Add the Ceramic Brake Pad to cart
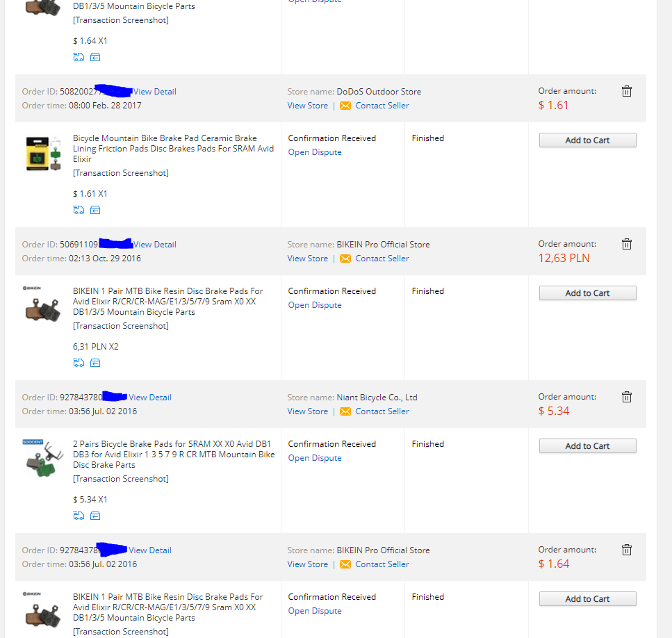The image size is (672, 638). pyautogui.click(x=587, y=140)
